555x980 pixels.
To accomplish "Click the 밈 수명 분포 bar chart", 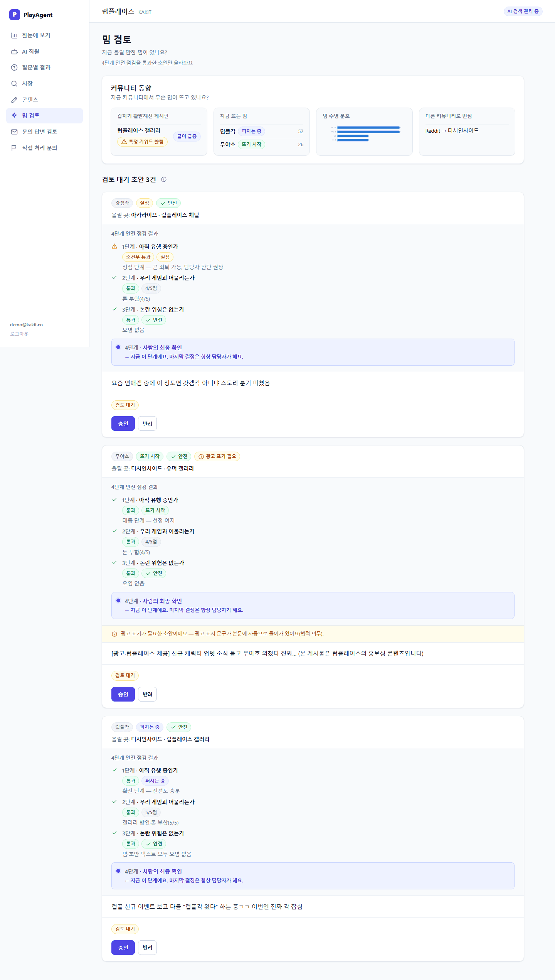I will pyautogui.click(x=365, y=134).
